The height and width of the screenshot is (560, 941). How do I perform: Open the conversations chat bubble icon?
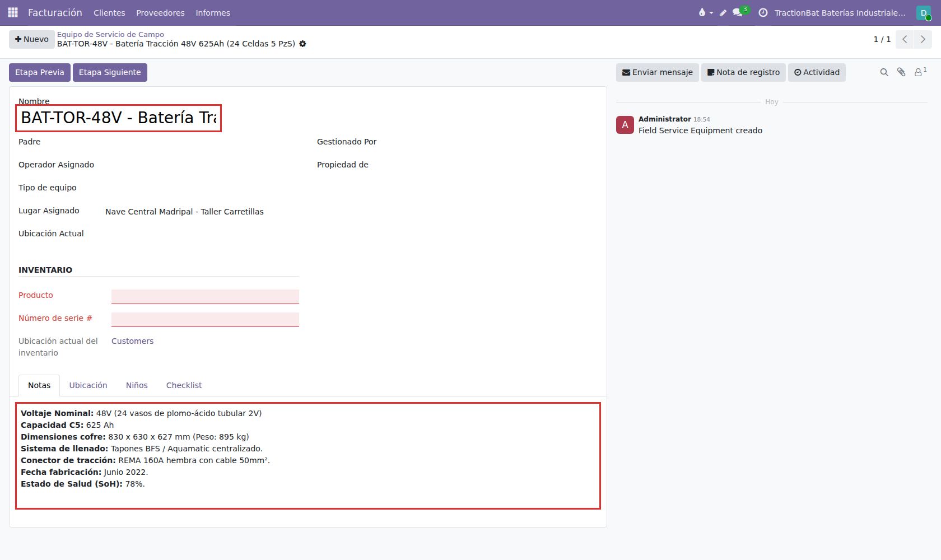(x=738, y=12)
